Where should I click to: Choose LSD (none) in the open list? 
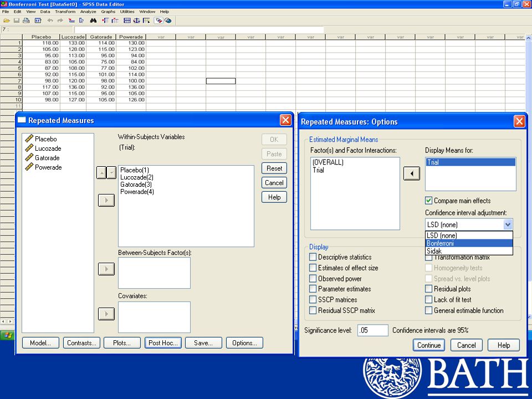(x=469, y=236)
